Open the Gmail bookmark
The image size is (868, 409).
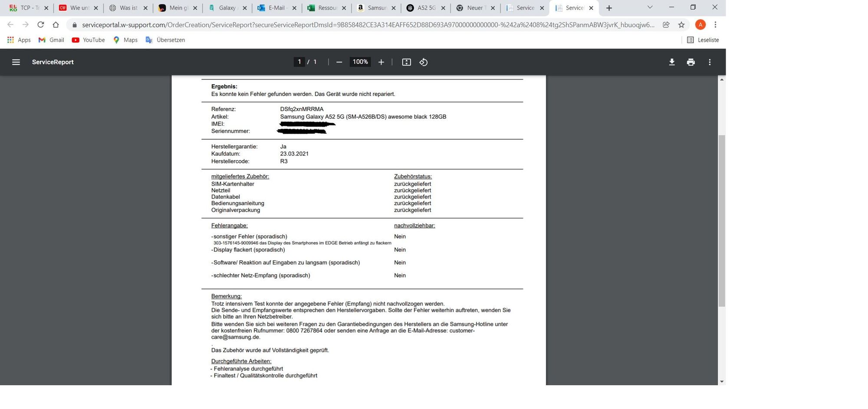coord(51,40)
